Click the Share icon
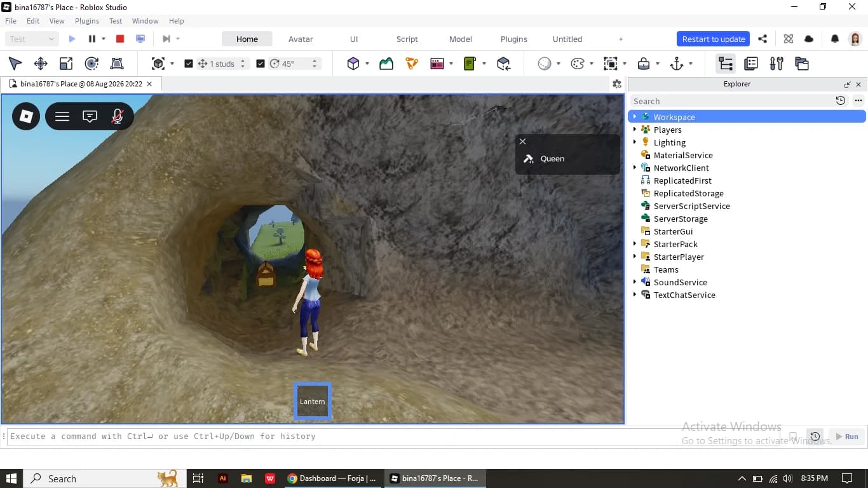The image size is (868, 488). coord(763,39)
